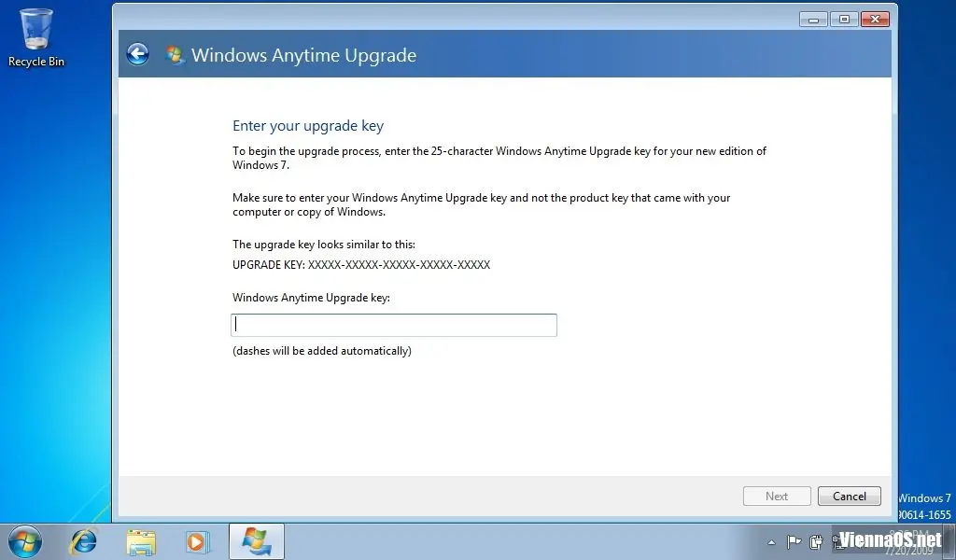Click the power plug tray icon
The height and width of the screenshot is (560, 956).
(816, 541)
